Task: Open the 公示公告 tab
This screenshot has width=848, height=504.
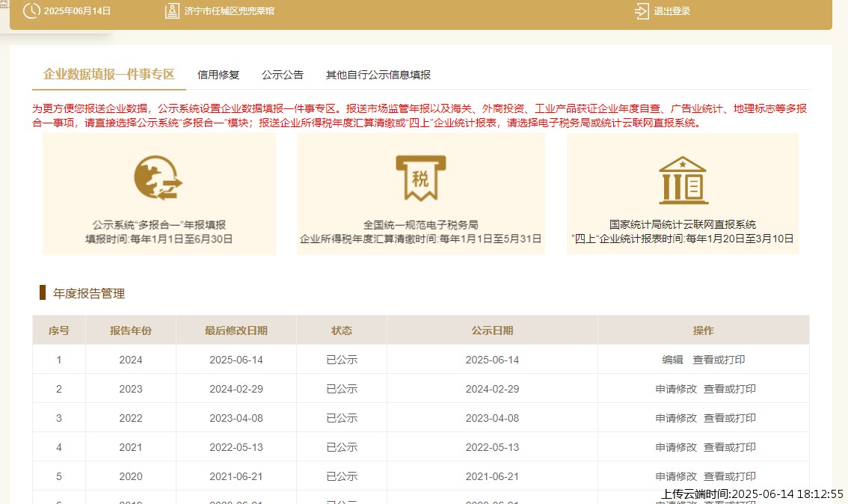Action: (283, 75)
